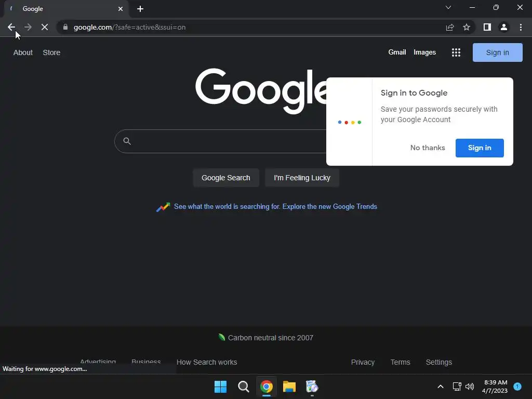Show hidden system tray icons
The image size is (532, 399).
[441, 387]
